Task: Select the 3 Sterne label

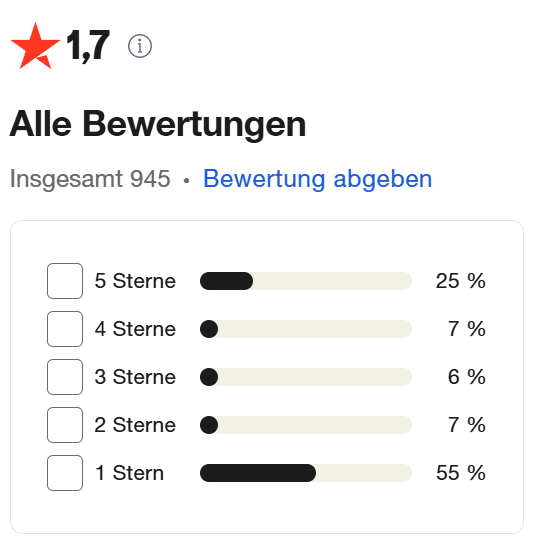Action: (135, 377)
